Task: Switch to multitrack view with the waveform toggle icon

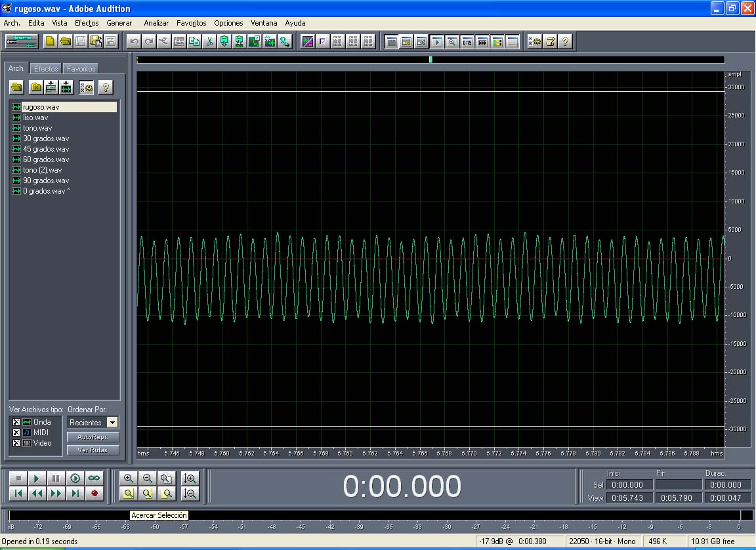Action: 21,41
